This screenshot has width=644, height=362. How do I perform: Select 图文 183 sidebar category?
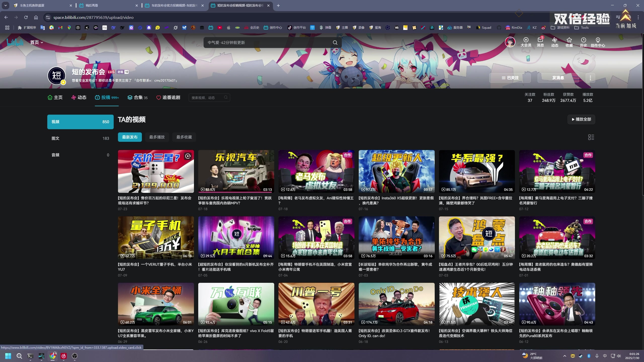[80, 139]
